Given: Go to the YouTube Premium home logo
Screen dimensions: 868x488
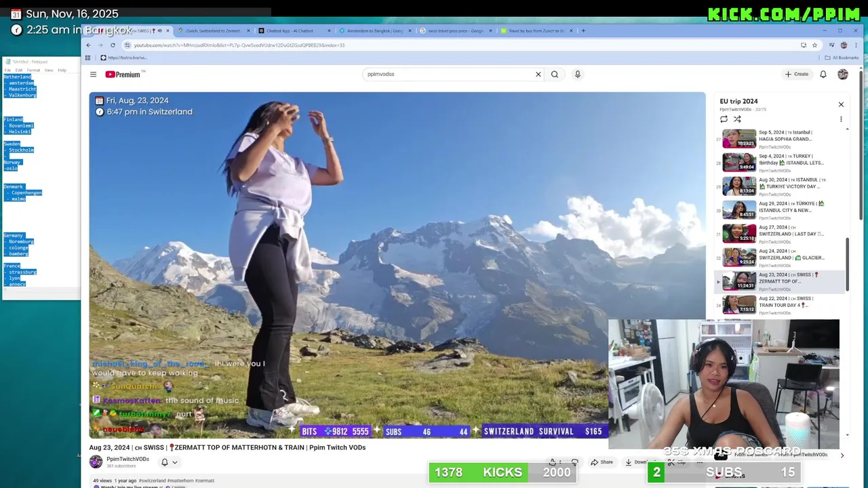Looking at the screenshot, I should pos(123,75).
